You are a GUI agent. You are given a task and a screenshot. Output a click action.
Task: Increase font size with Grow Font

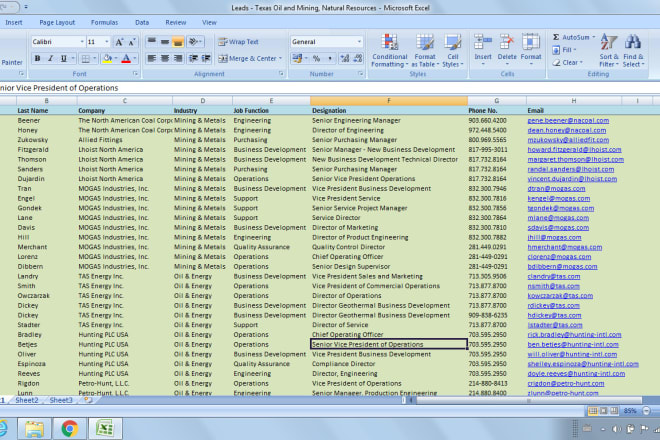coord(120,42)
